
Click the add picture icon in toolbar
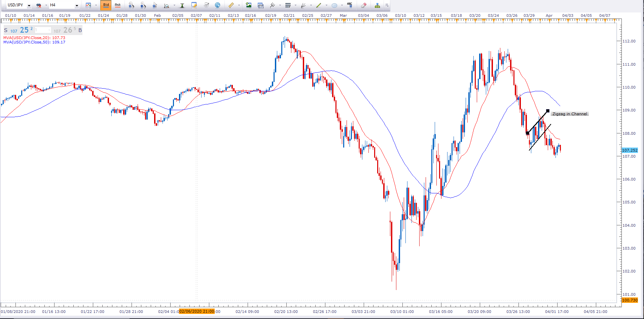(249, 5)
